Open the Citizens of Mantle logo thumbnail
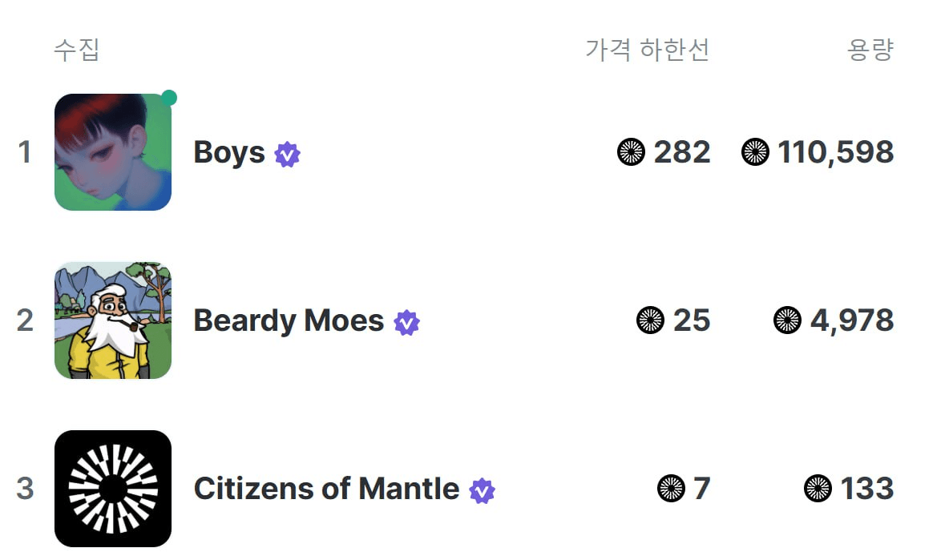This screenshot has width=945, height=560. (113, 489)
